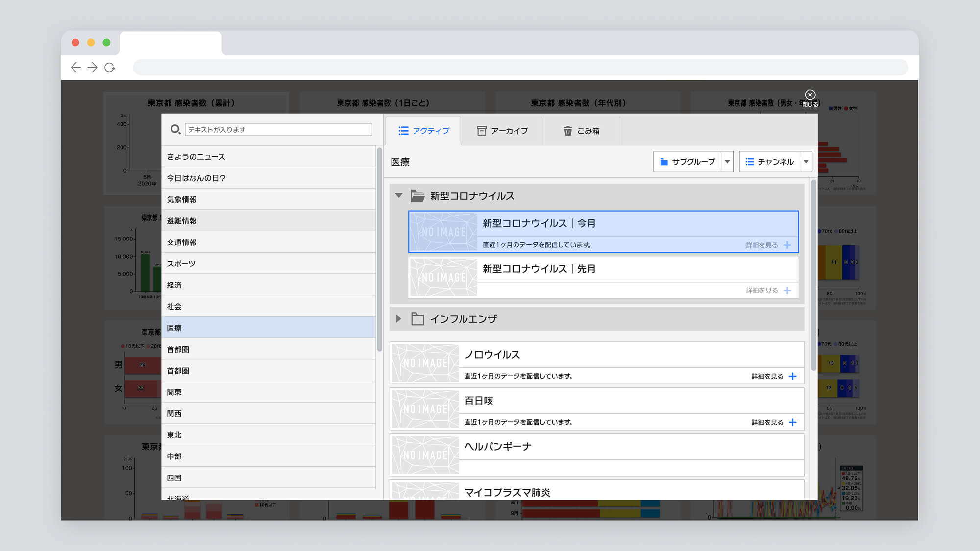Select 医療 in the list
This screenshot has width=980, height=551.
[269, 328]
